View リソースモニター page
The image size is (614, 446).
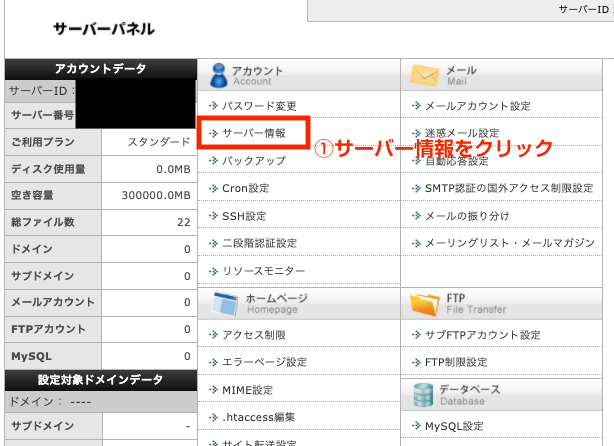(264, 271)
